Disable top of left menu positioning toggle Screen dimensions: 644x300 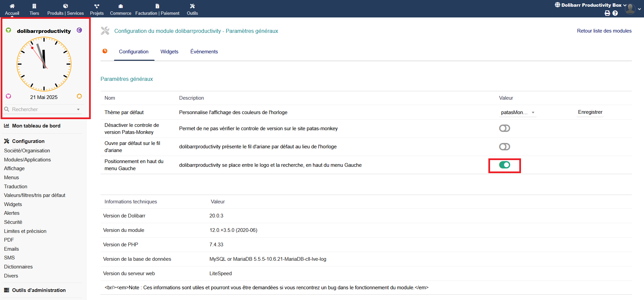coord(504,165)
